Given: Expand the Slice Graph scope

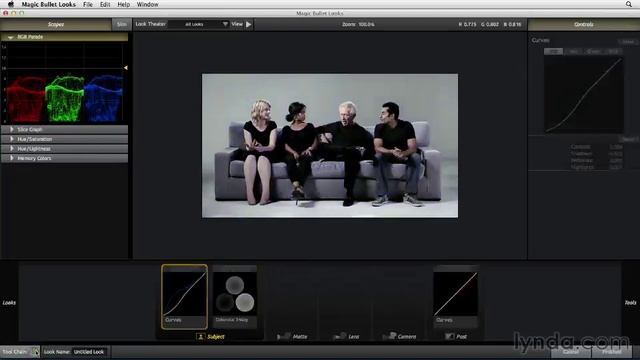Looking at the screenshot, I should click(12, 129).
